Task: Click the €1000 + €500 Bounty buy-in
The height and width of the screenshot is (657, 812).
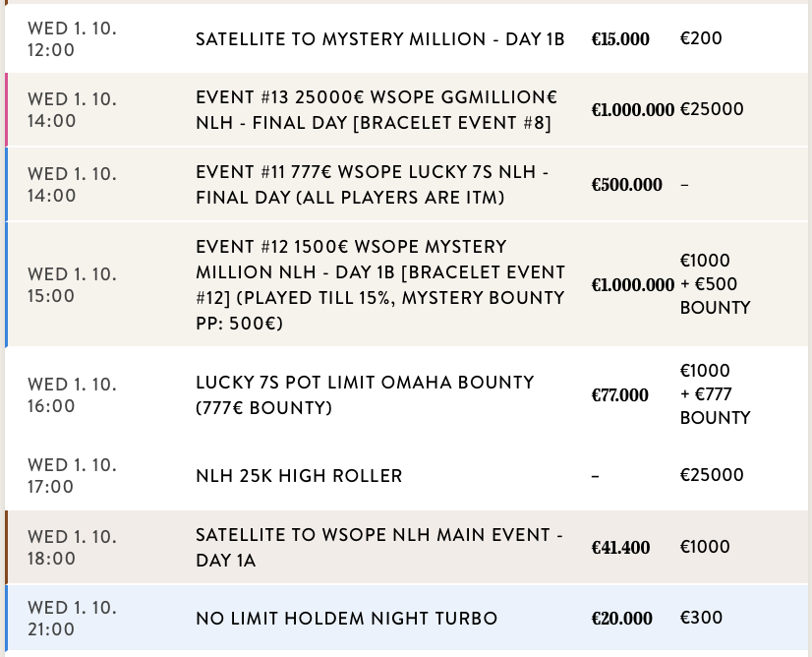Action: pyautogui.click(x=715, y=284)
